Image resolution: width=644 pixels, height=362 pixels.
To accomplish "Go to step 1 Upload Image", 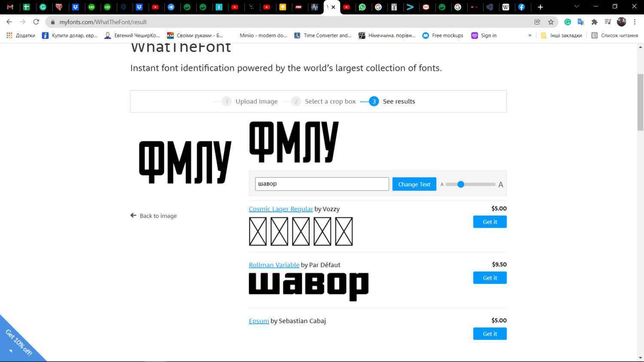I will click(x=250, y=102).
